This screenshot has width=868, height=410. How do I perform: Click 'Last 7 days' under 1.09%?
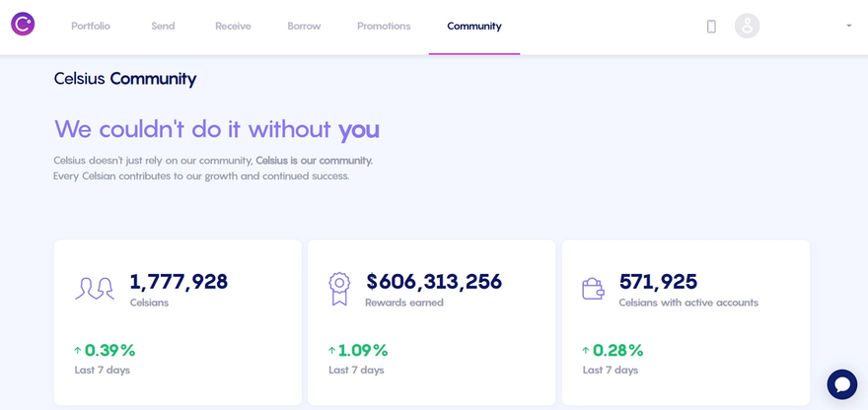[x=356, y=371]
